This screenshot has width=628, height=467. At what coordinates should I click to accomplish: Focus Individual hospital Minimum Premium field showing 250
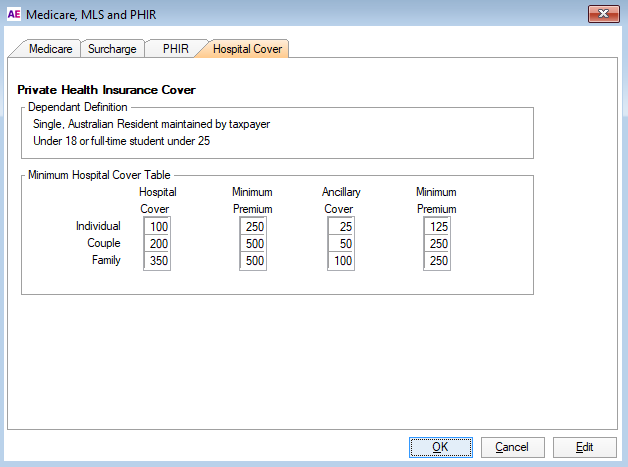pos(253,227)
